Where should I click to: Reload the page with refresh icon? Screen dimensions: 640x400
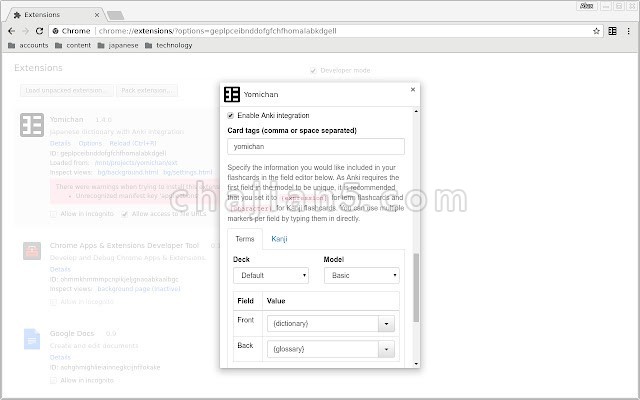pyautogui.click(x=39, y=31)
